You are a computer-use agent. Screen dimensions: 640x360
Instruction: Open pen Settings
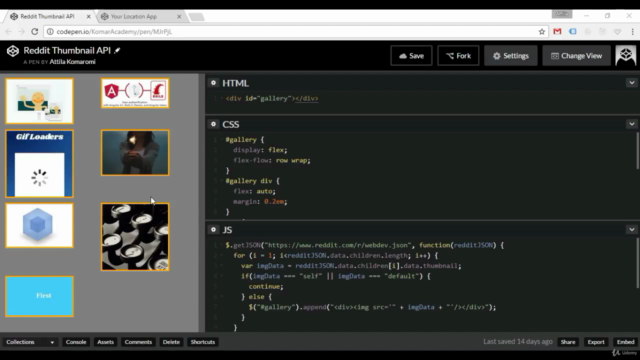[511, 56]
